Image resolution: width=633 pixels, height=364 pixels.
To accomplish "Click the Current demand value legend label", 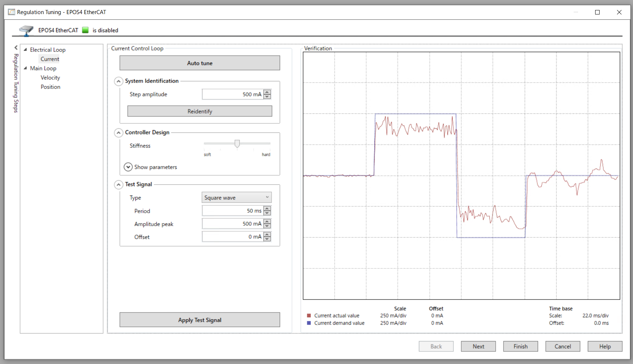I will [x=340, y=323].
